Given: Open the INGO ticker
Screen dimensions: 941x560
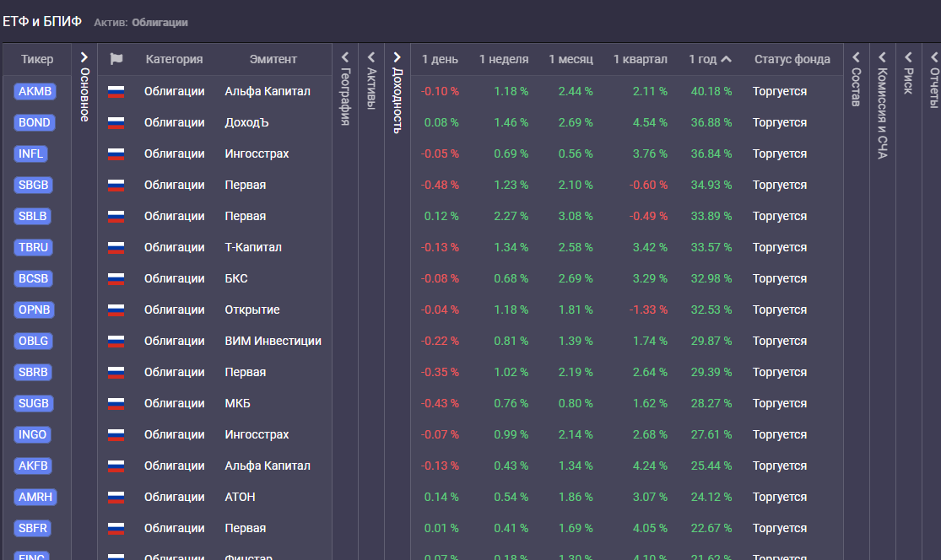Looking at the screenshot, I should 32,434.
